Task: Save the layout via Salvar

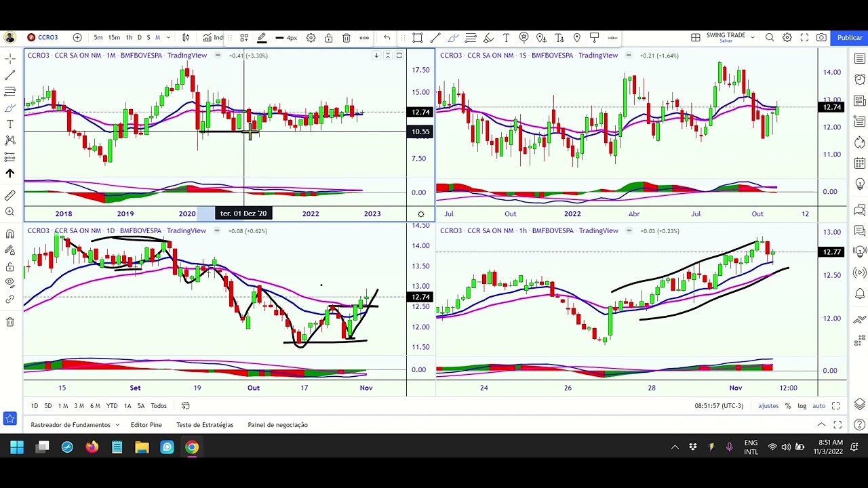Action: click(726, 41)
